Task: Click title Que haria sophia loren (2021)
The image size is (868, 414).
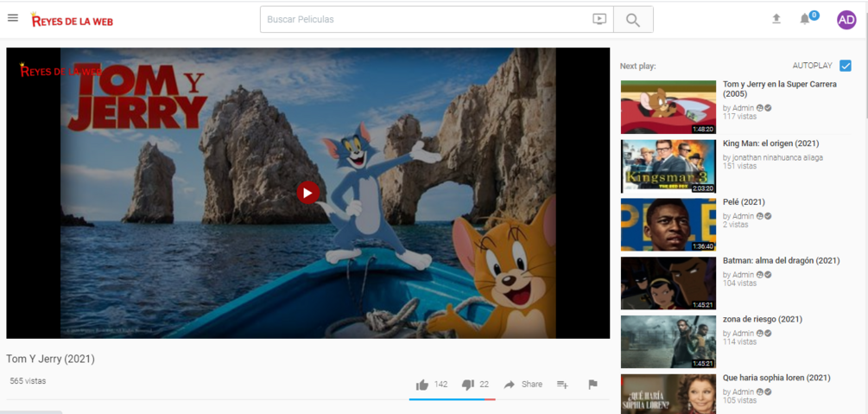Action: pos(776,378)
